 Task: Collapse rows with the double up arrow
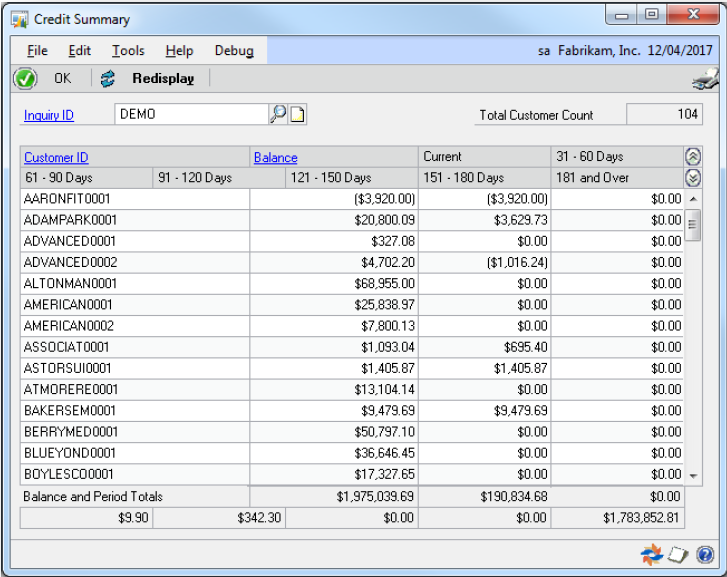[x=693, y=157]
